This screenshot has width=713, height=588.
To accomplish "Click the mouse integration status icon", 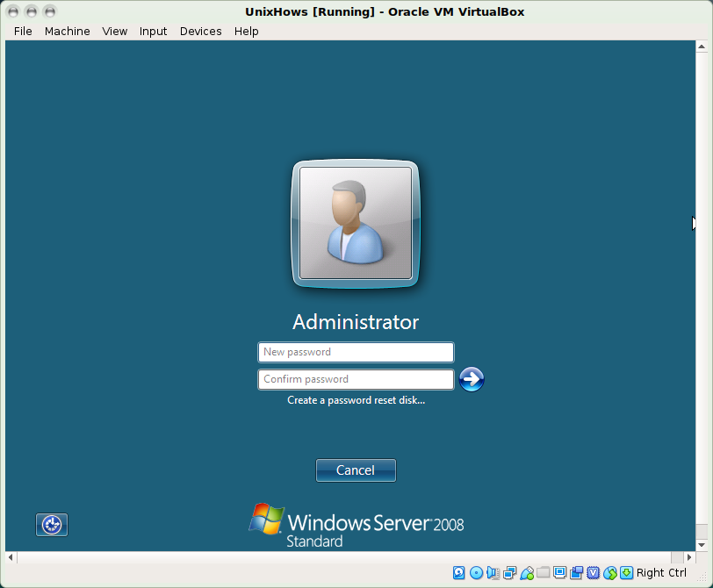I will coord(609,573).
